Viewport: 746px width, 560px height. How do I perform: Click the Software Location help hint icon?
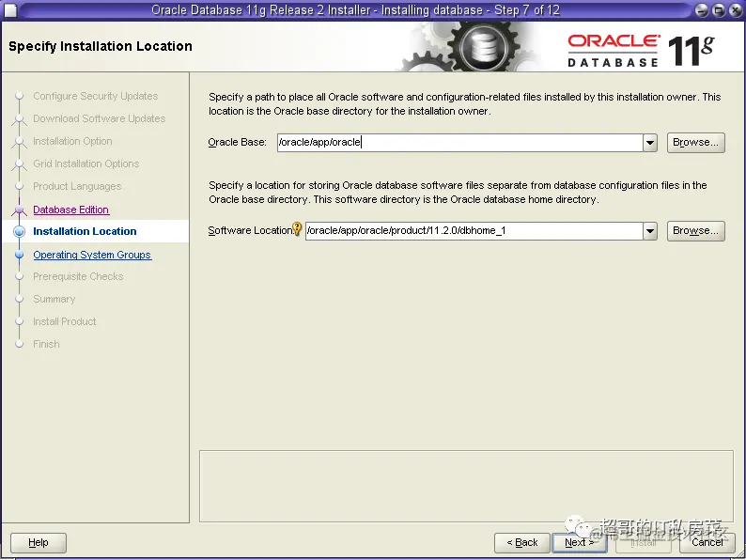(x=297, y=229)
